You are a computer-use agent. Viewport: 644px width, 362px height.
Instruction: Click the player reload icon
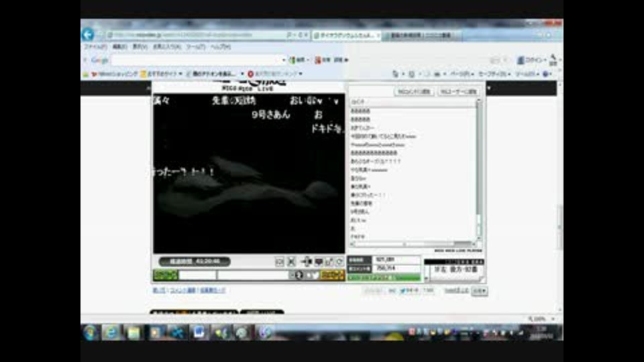click(x=339, y=261)
